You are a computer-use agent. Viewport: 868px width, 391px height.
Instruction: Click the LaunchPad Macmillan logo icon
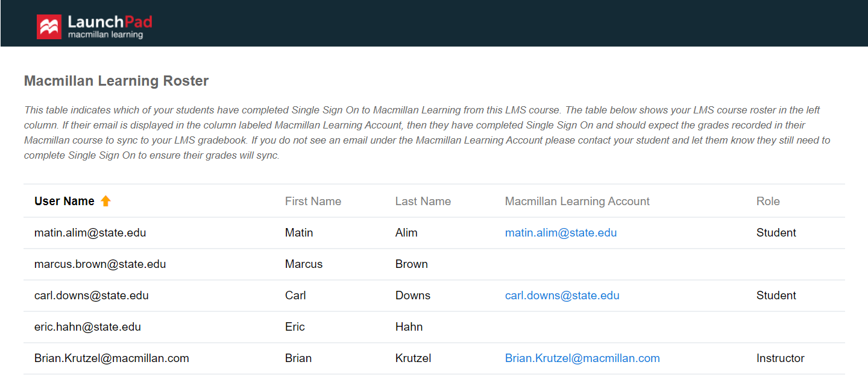[49, 27]
